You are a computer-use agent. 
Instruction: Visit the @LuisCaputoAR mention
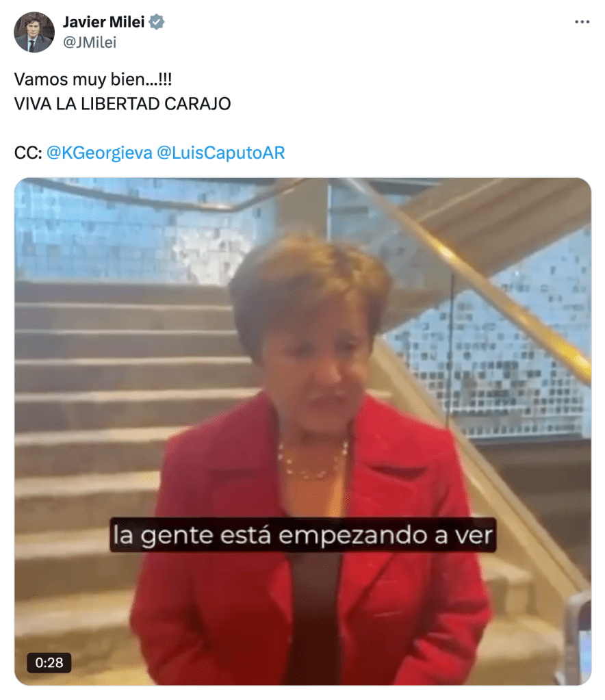(x=220, y=153)
